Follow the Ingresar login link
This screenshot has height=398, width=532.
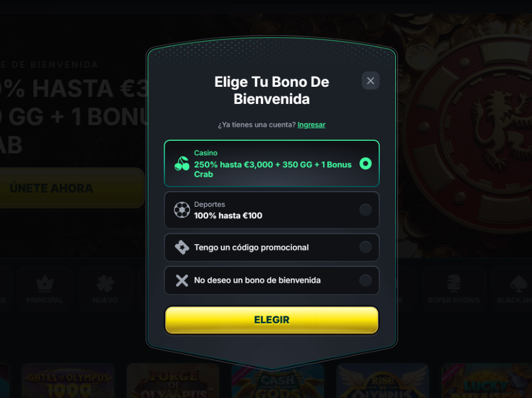(x=312, y=125)
